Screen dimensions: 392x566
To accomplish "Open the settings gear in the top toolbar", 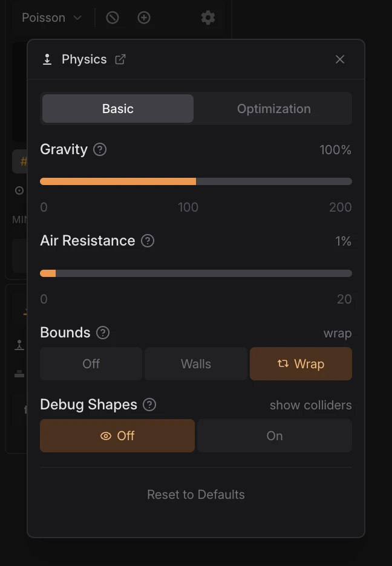I will 207,18.
